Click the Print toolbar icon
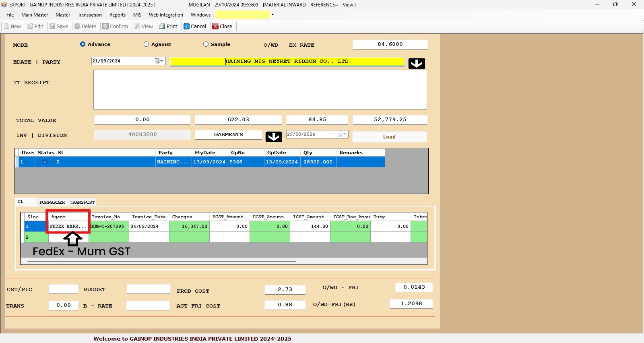 pyautogui.click(x=162, y=27)
